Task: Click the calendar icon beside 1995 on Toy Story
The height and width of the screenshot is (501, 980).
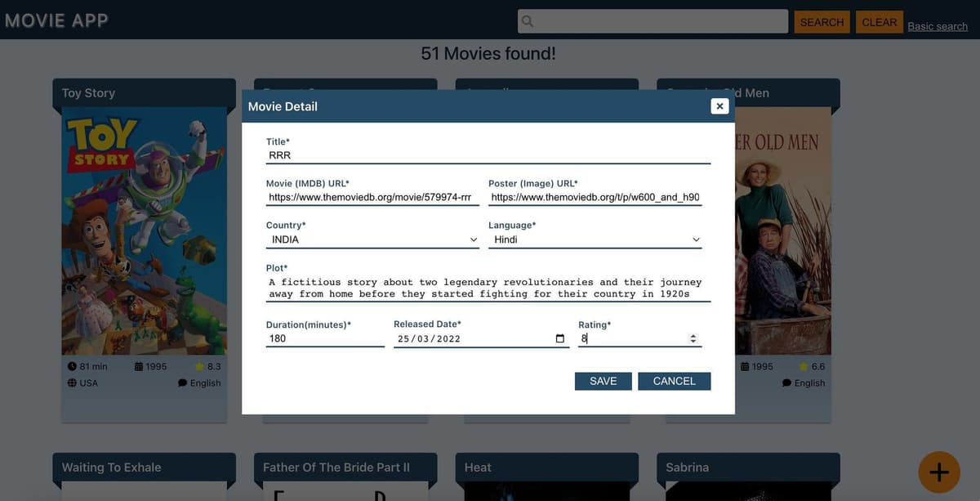Action: point(139,367)
